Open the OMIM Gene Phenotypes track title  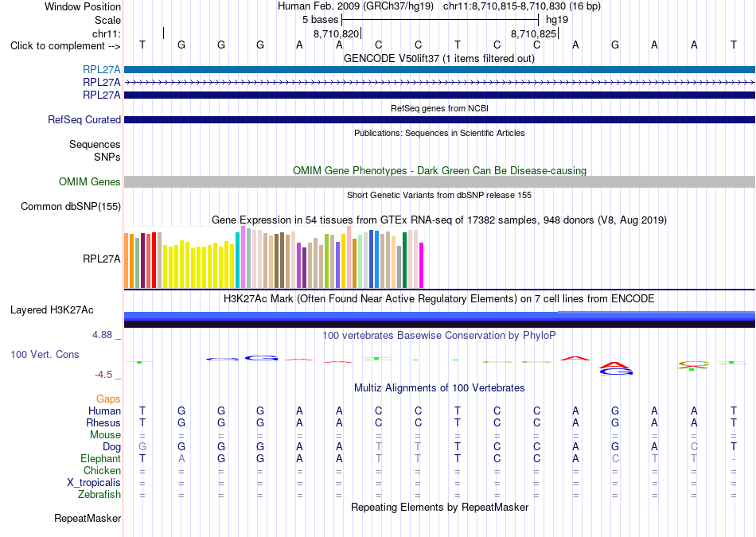tap(439, 170)
